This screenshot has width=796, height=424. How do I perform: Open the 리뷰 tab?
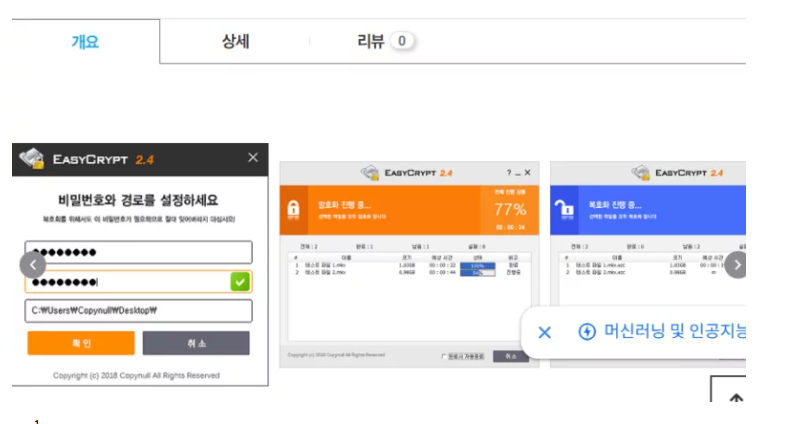click(x=384, y=41)
